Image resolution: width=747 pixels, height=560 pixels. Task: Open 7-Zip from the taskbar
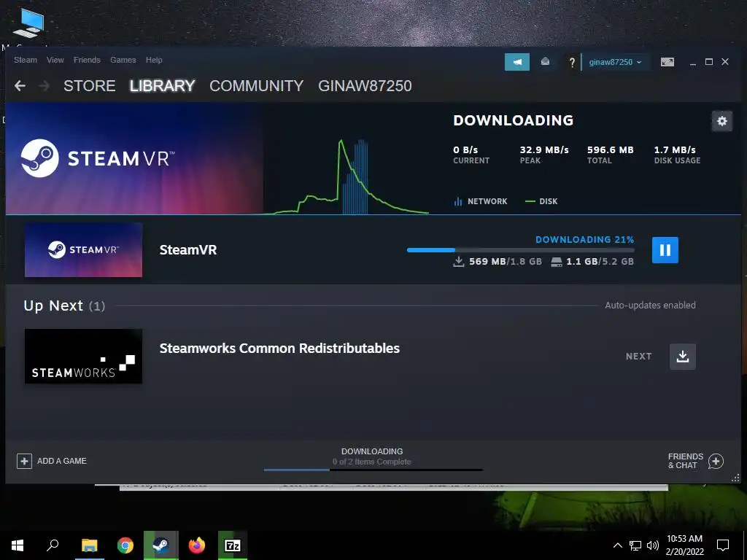[233, 545]
